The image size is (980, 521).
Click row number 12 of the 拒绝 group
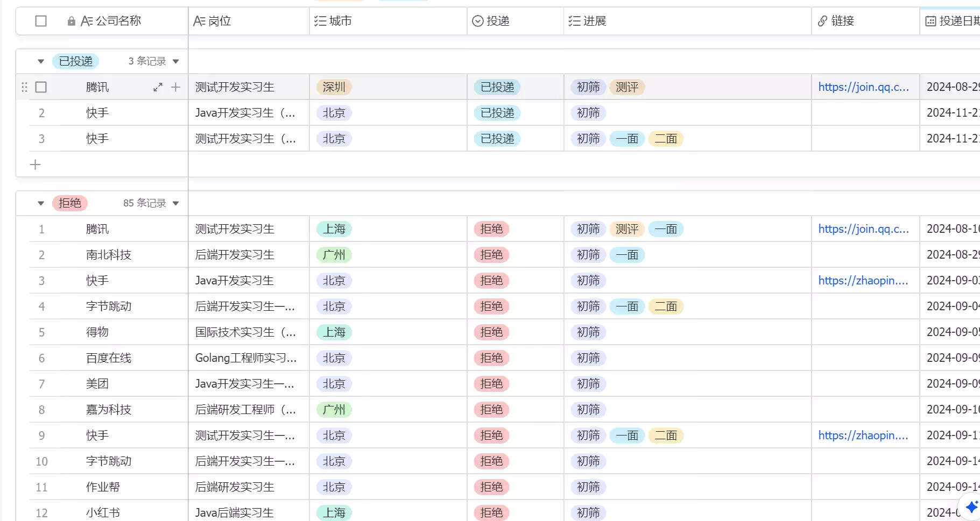(41, 513)
